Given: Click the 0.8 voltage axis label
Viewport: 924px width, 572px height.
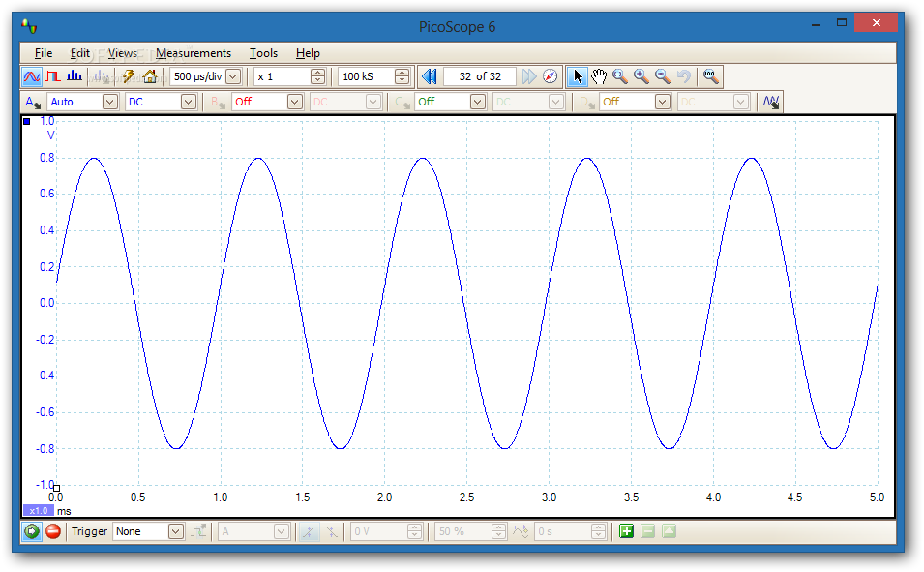Looking at the screenshot, I should [47, 158].
